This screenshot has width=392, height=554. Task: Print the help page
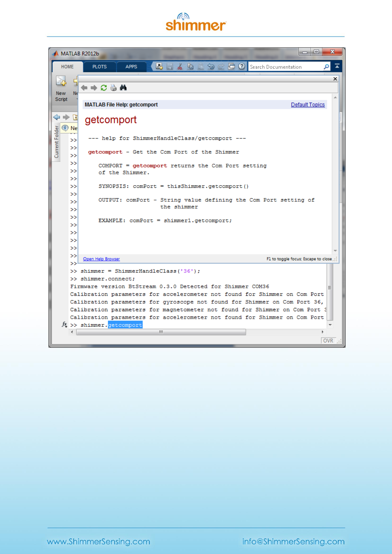(114, 88)
